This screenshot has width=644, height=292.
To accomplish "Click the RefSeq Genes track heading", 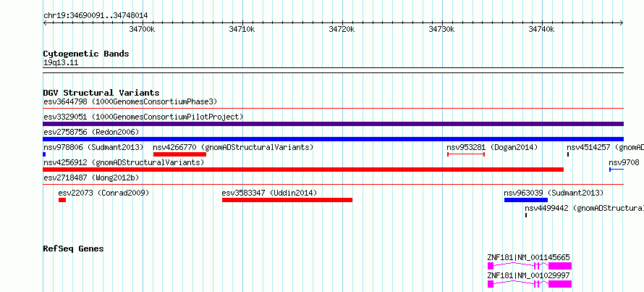I will [74, 249].
